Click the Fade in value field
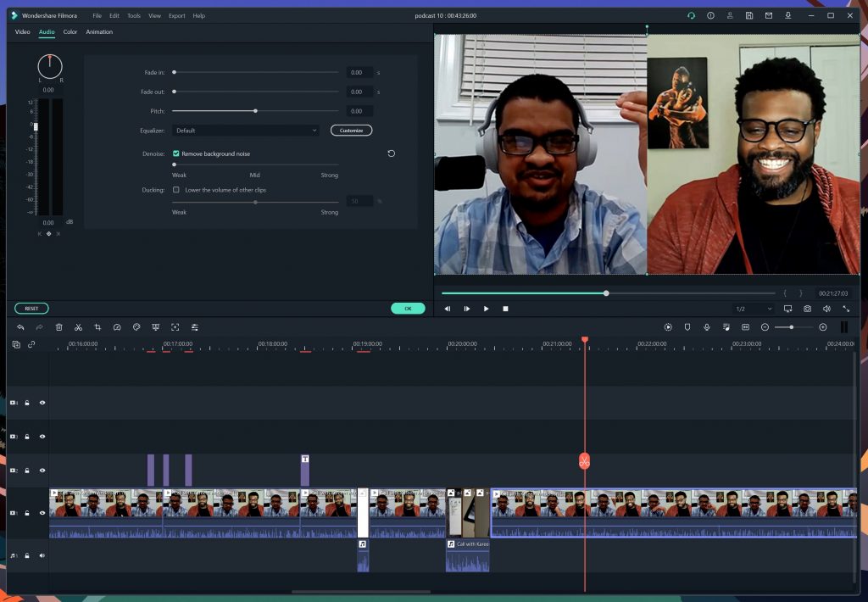Viewport: 868px width, 602px height. tap(359, 73)
